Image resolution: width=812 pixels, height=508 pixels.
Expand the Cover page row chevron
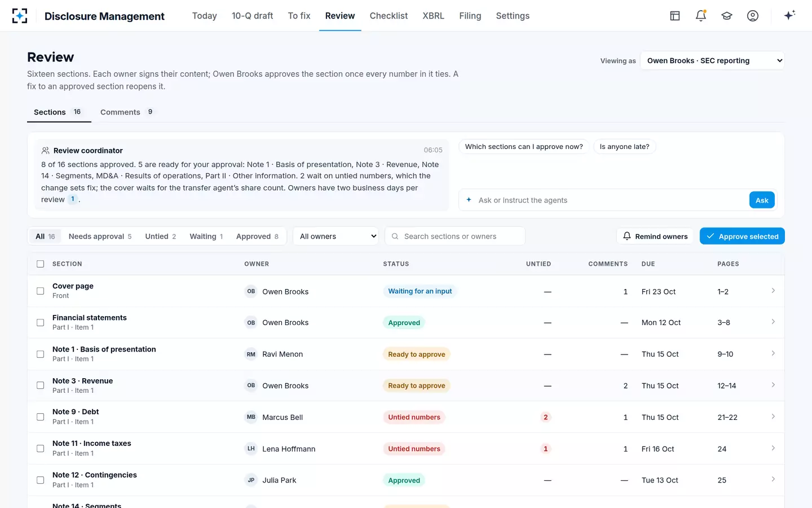tap(773, 291)
